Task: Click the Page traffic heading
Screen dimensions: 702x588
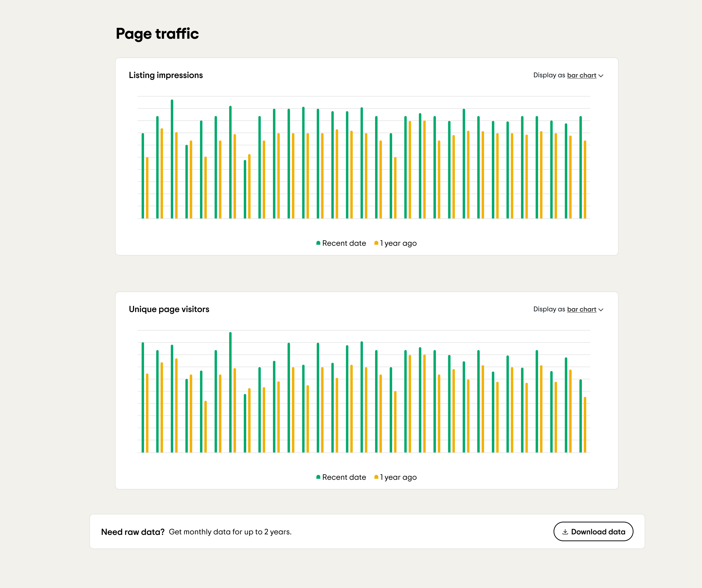Action: (157, 33)
